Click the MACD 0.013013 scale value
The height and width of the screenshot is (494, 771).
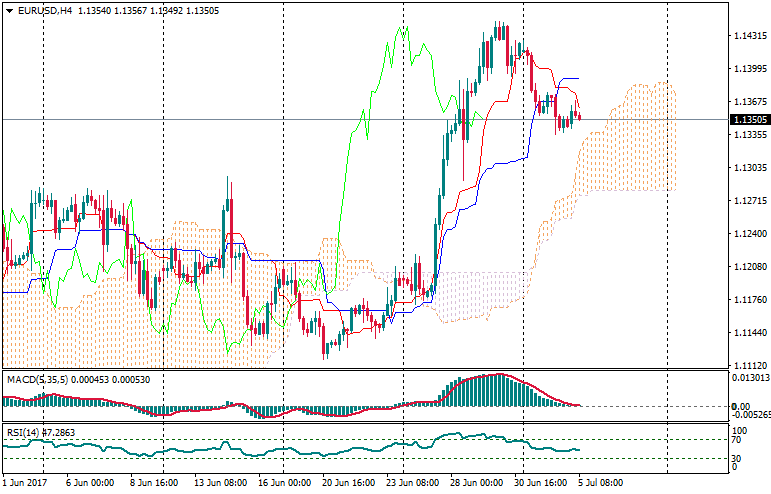click(x=750, y=378)
